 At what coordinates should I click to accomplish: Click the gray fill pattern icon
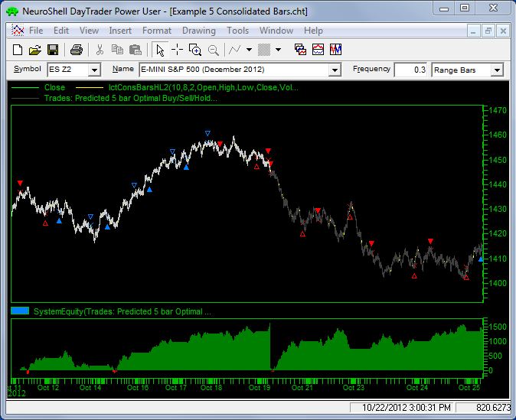point(264,50)
